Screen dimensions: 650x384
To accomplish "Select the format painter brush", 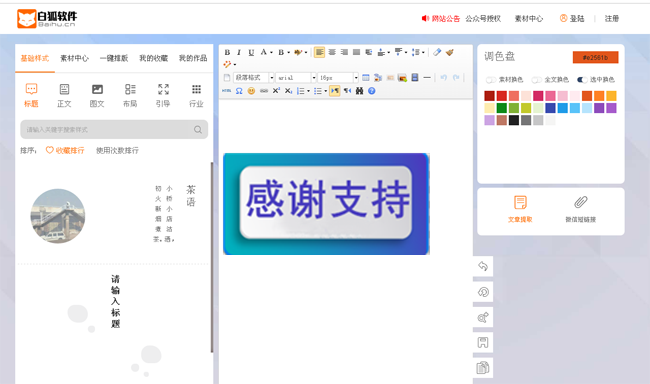I will click(x=449, y=52).
